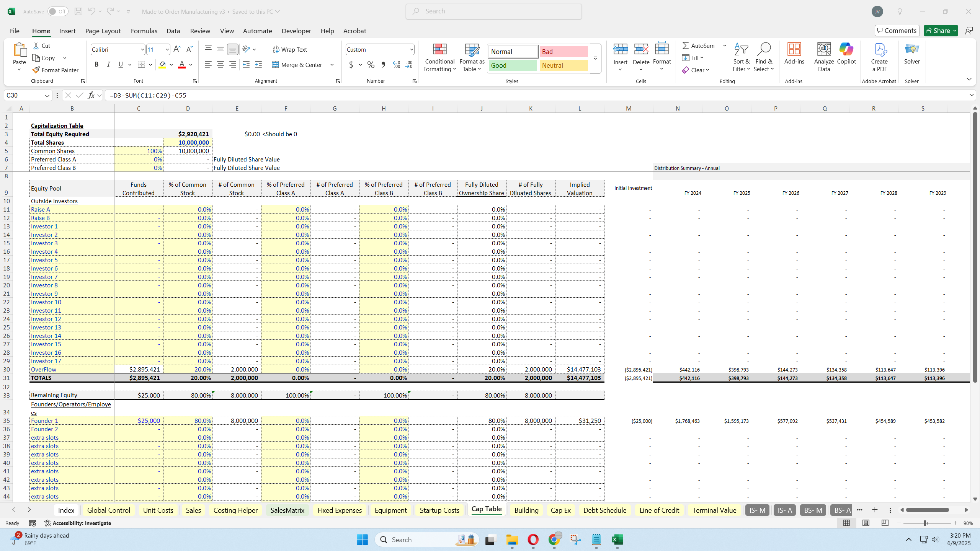Image resolution: width=980 pixels, height=551 pixels.
Task: Switch to the Formulas ribbon tab
Action: (144, 31)
